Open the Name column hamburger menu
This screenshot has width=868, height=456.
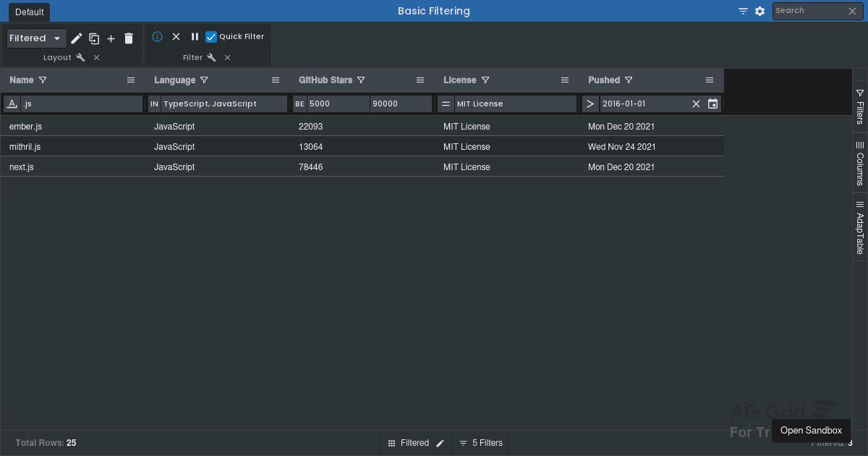131,80
